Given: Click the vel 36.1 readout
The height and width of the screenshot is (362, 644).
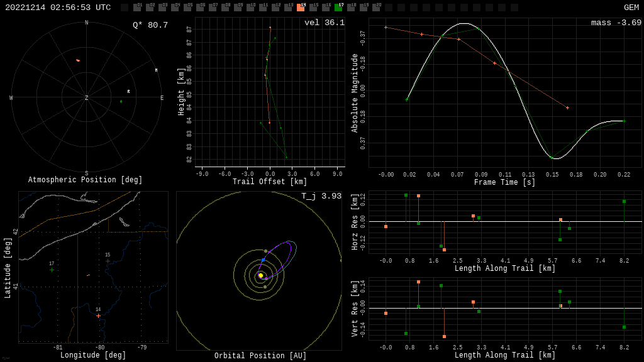Looking at the screenshot, I should click(x=324, y=23).
